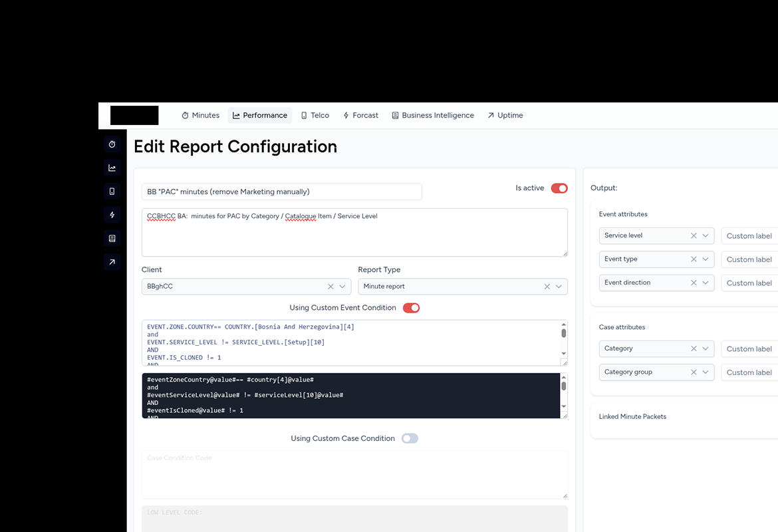
Task: Select the Minutes stopwatch icon in sidebar
Action: (112, 144)
